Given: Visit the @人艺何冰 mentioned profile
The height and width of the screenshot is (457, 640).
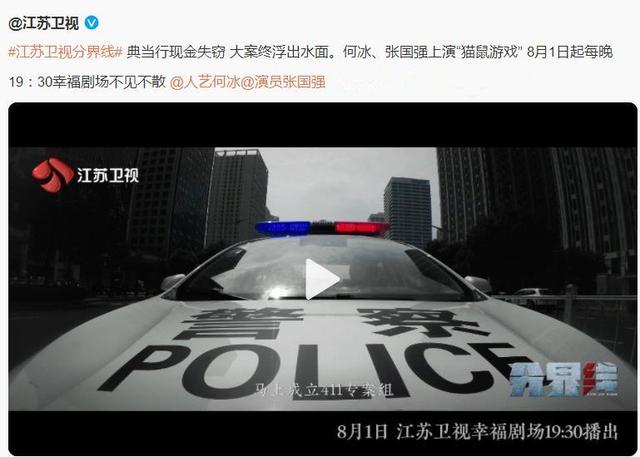Looking at the screenshot, I should 204,82.
